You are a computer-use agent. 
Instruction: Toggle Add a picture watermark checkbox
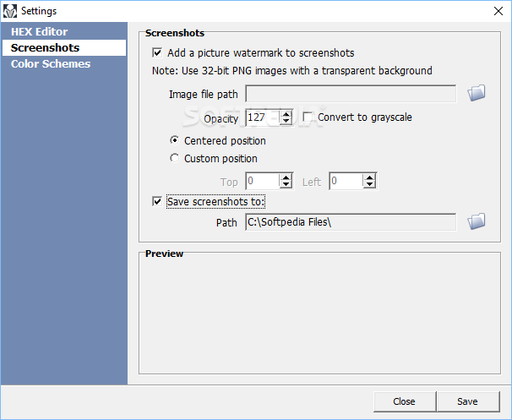157,52
